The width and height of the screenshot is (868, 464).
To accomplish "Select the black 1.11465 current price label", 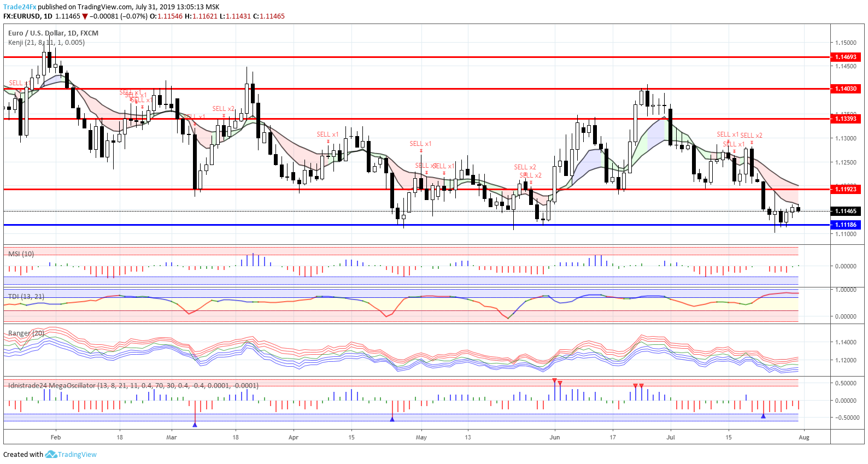I will coord(846,211).
